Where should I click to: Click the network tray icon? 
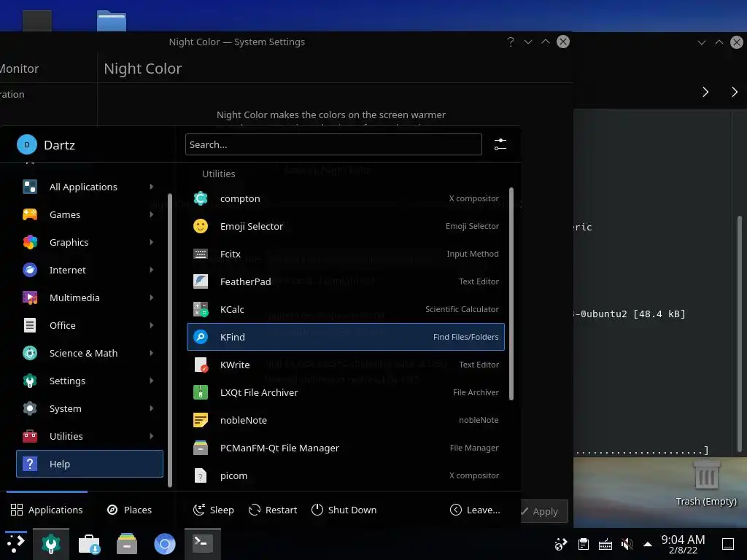coord(561,544)
